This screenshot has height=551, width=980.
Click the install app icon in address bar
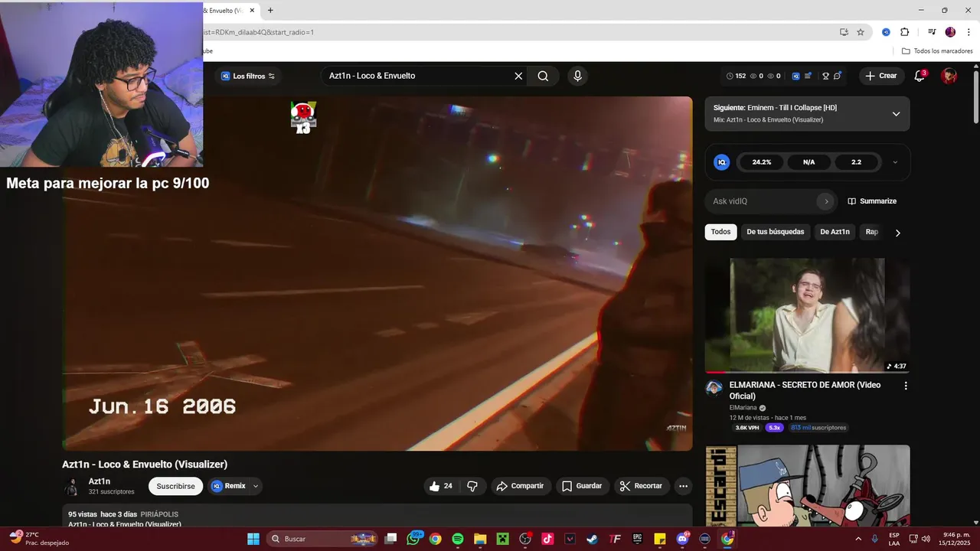tap(844, 32)
